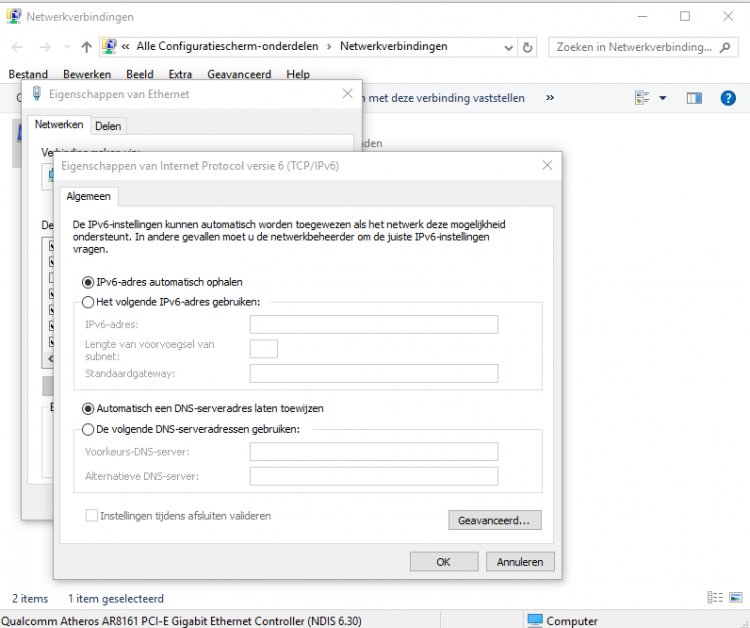
Task: Click the Up arrow navigation icon
Action: (87, 47)
